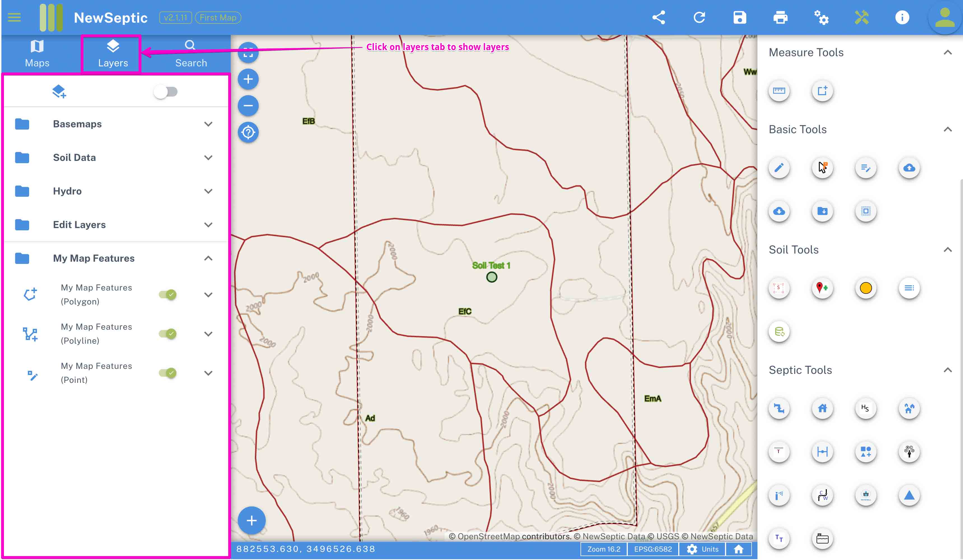Expand the Hydro layer group
This screenshot has height=560, width=963.
coord(208,191)
